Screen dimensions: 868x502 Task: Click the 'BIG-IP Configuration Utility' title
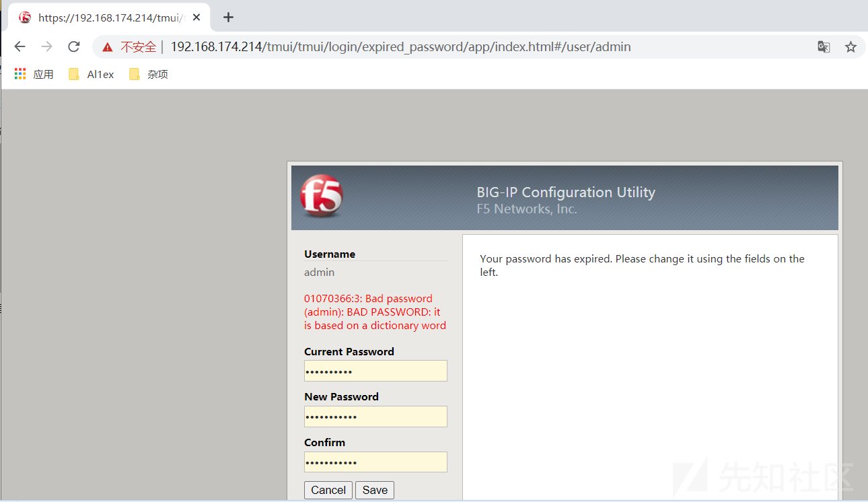[566, 192]
